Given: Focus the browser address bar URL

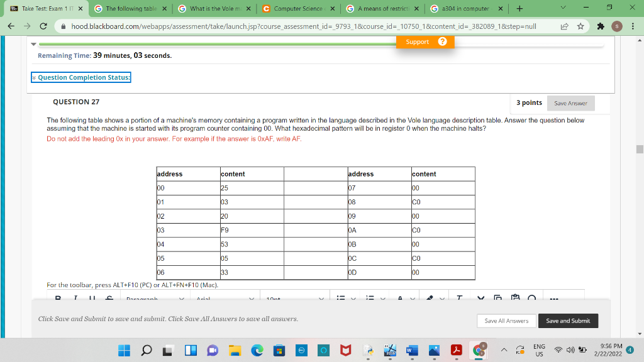Looking at the screenshot, I should click(x=304, y=26).
